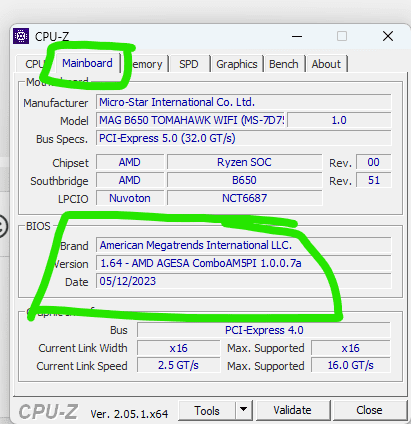Select LPCIO model NCT6687
Viewport: 411px width, 424px height.
244,198
